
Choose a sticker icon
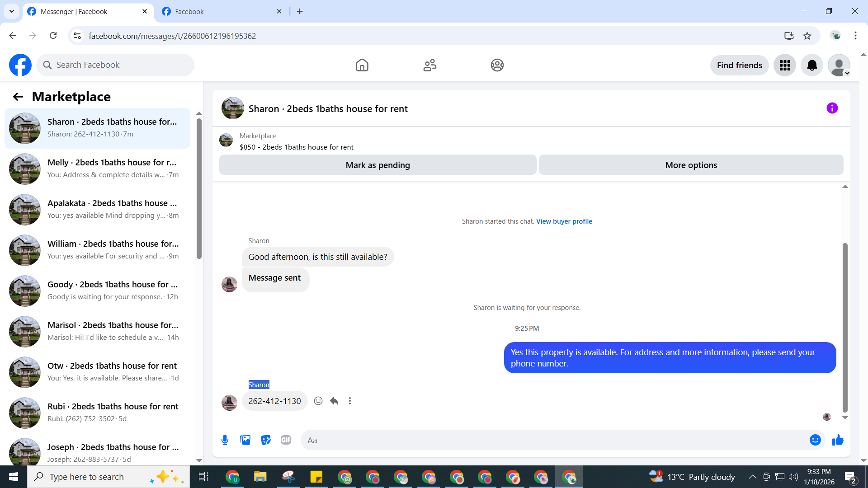265,440
